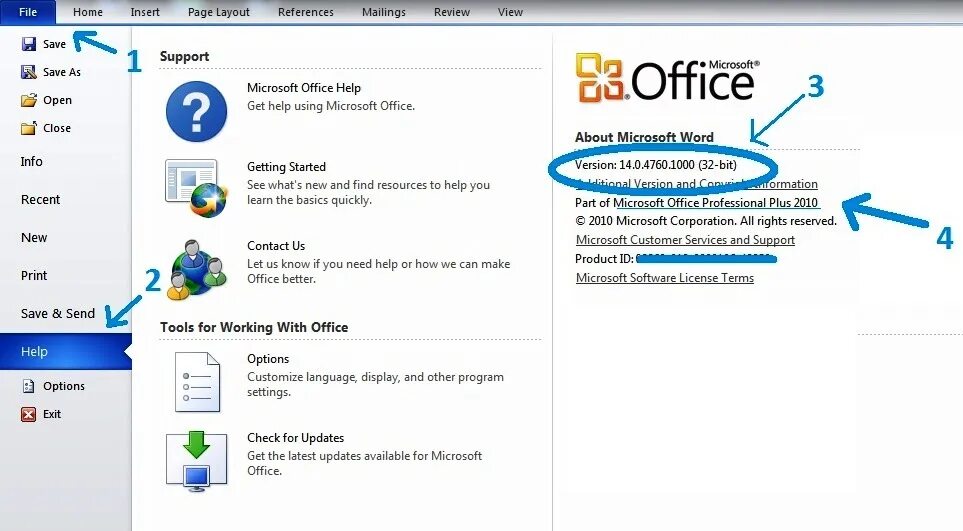The width and height of the screenshot is (963, 531).
Task: Switch to the Insert ribbon tab
Action: (145, 12)
